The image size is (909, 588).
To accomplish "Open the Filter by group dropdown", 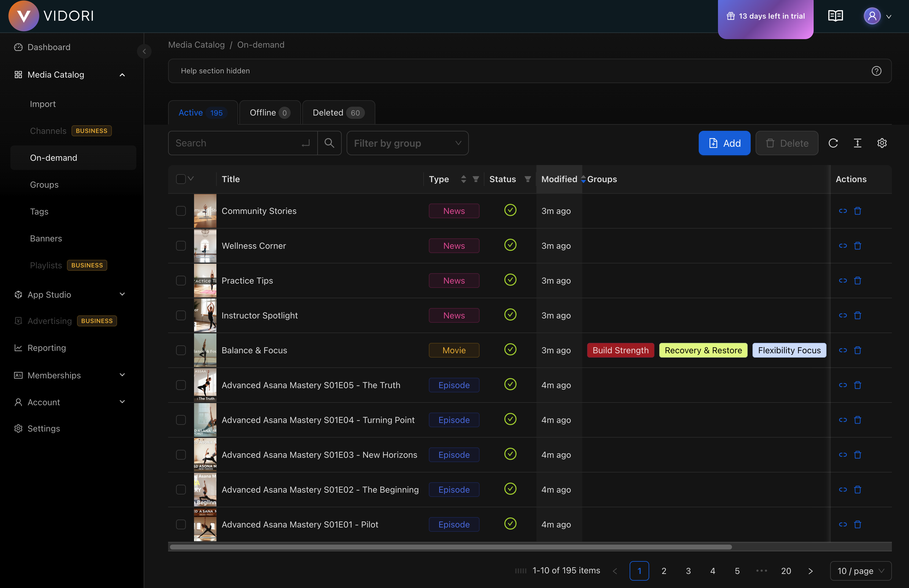I will 407,143.
